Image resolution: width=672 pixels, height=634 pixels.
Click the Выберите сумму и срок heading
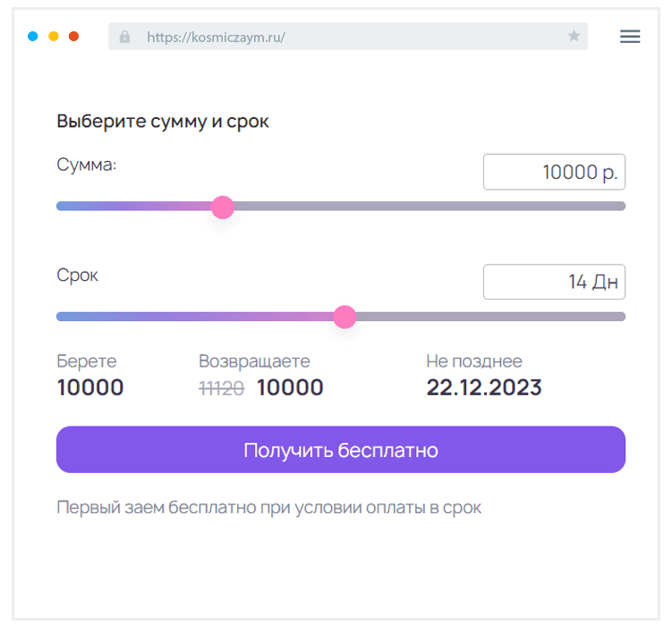163,122
